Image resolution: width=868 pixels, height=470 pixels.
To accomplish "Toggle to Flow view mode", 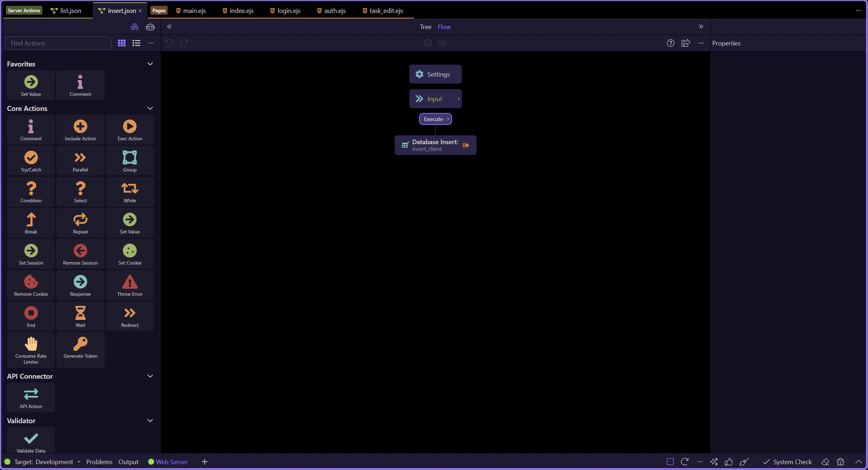I will pos(443,27).
